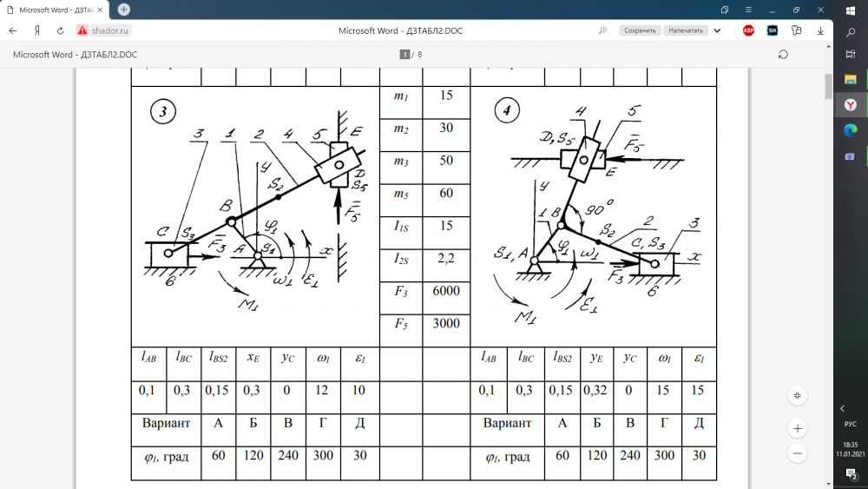Screen dimensions: 868x489
Task: Click the page number field
Action: (405, 54)
